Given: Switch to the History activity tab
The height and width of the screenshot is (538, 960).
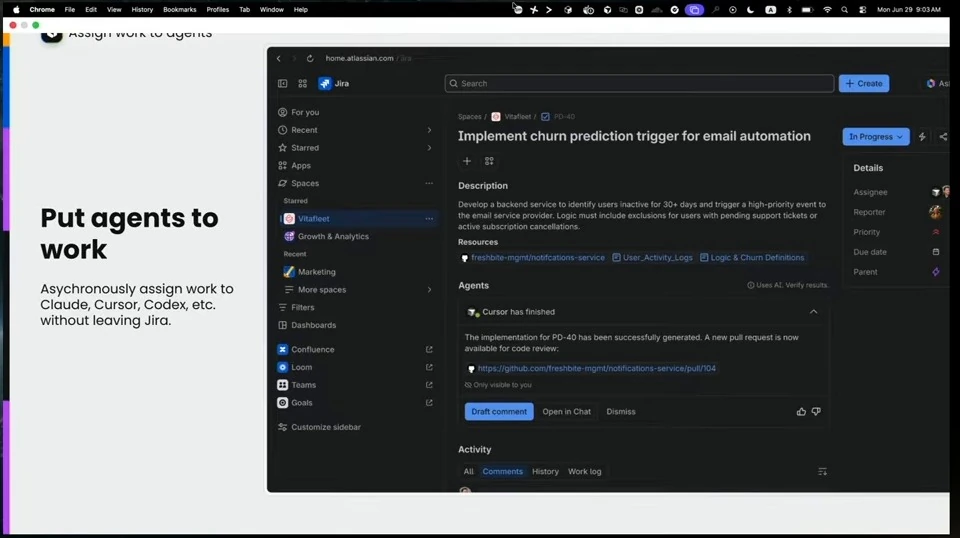Looking at the screenshot, I should pyautogui.click(x=545, y=471).
